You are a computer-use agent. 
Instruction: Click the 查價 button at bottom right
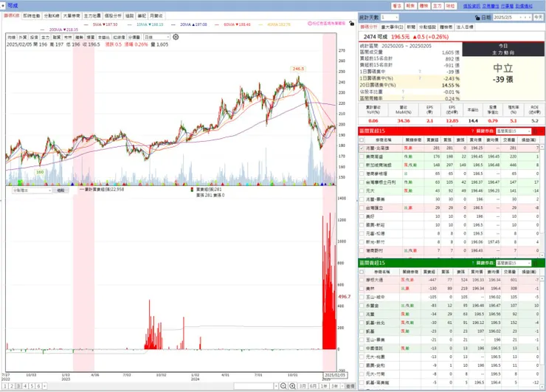[350, 386]
